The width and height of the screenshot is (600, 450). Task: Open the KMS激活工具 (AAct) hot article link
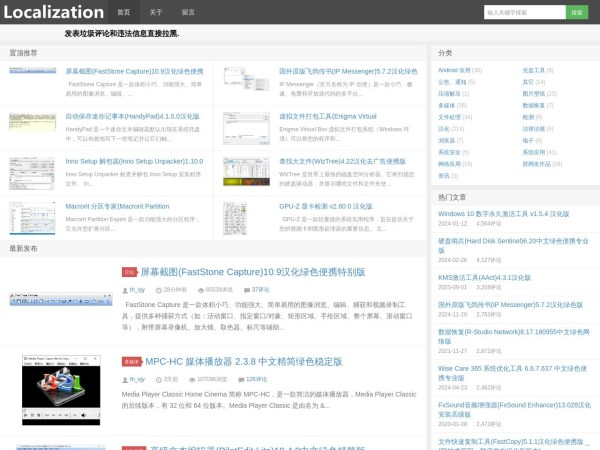(483, 276)
